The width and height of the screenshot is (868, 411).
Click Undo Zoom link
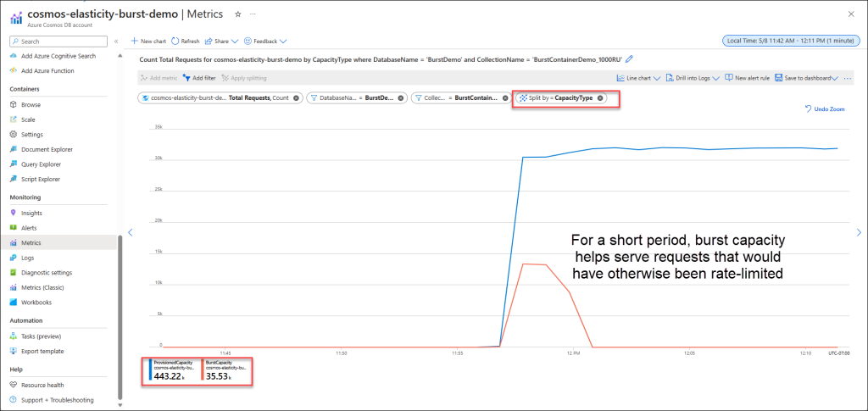(x=824, y=109)
